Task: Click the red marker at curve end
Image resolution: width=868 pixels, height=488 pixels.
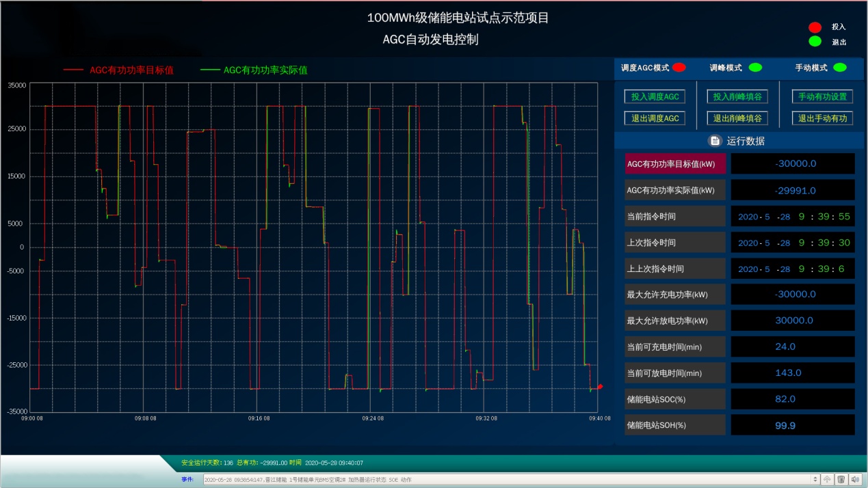Action: tap(600, 387)
